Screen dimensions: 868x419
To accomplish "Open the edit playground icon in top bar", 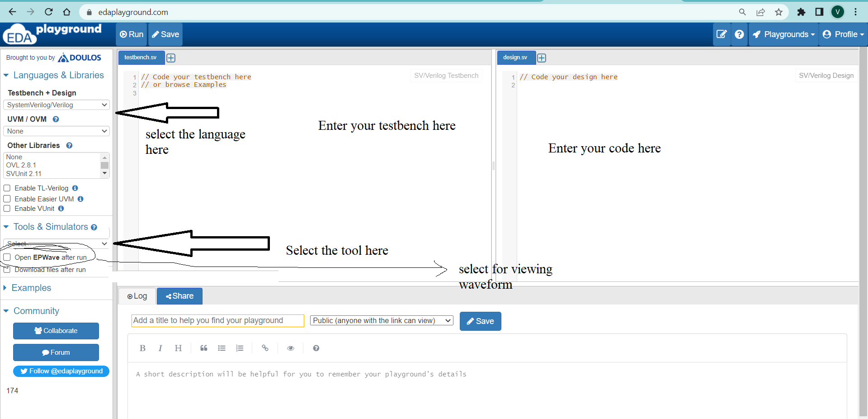I will click(x=722, y=34).
